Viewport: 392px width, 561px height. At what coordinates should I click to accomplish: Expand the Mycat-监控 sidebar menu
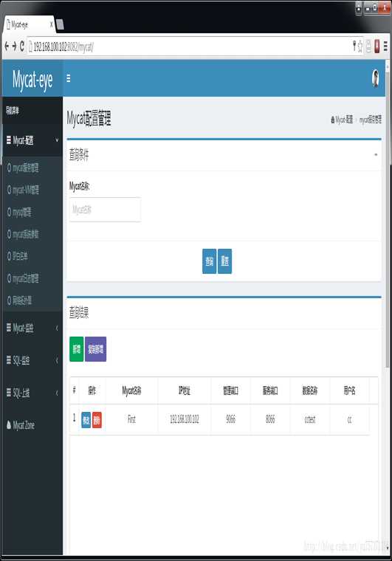32,328
